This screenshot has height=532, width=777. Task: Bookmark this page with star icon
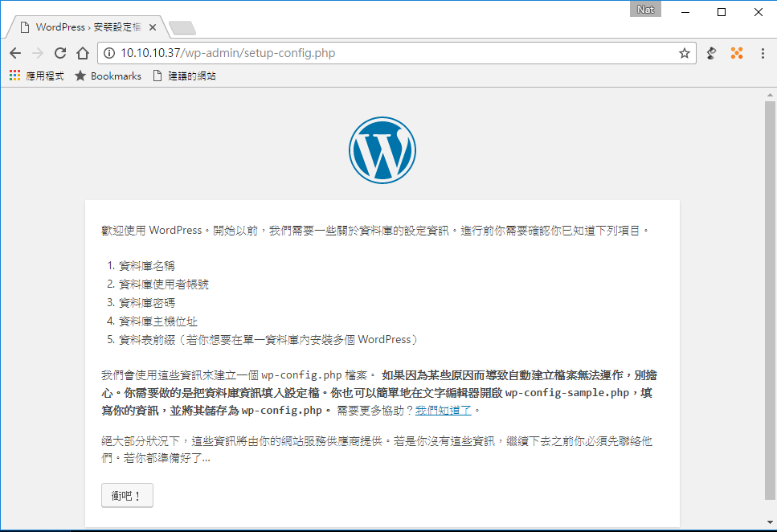[685, 53]
